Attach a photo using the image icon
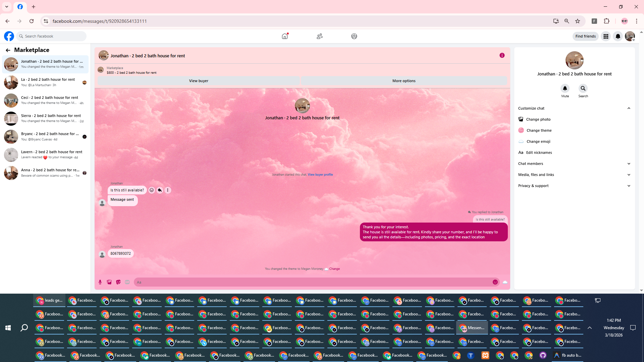 point(109,282)
